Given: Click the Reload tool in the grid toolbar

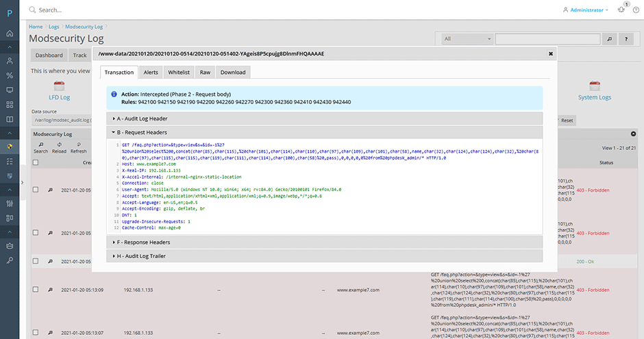Looking at the screenshot, I should point(59,148).
